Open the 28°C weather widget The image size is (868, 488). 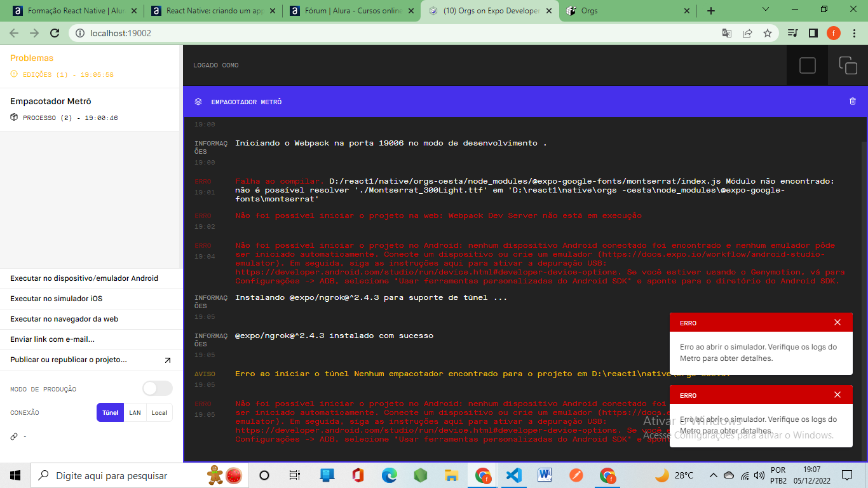click(674, 475)
